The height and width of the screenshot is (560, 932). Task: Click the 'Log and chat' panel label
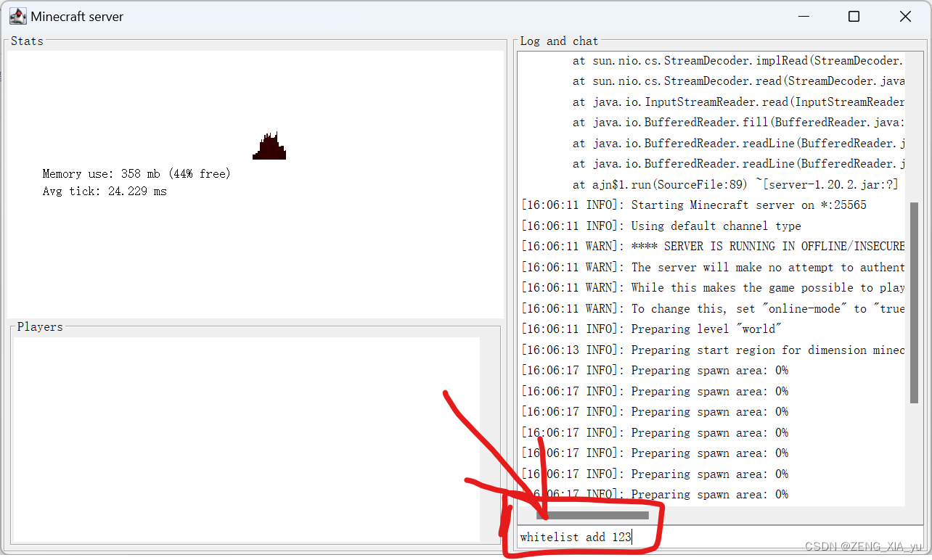point(559,41)
